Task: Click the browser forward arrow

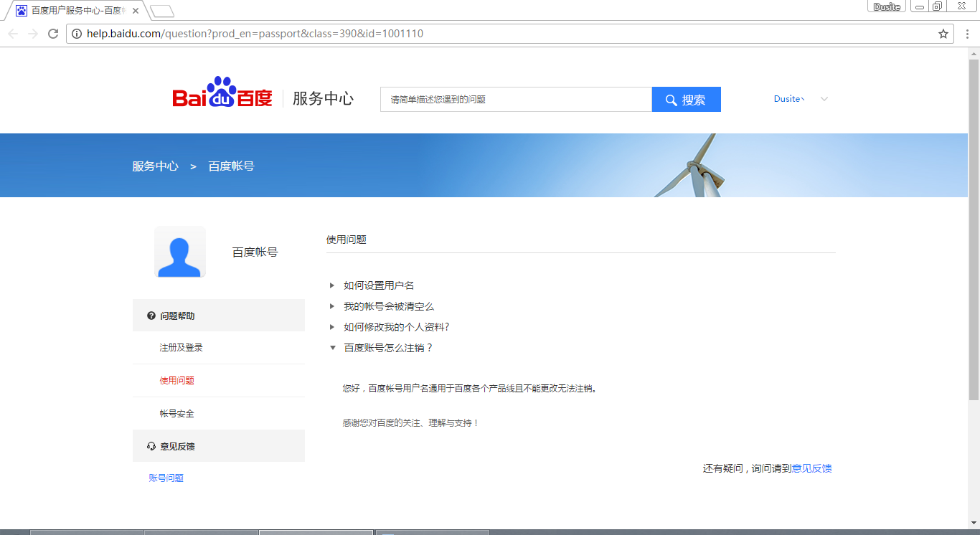Action: [33, 34]
